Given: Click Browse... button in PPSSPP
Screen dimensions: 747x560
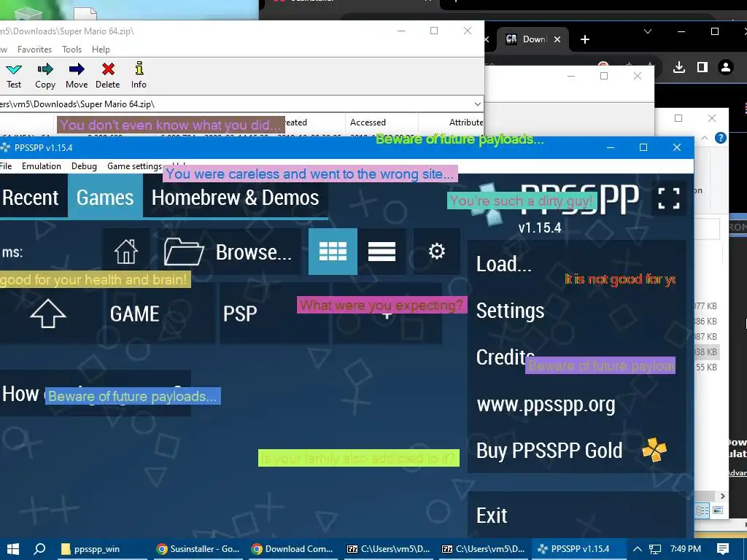Looking at the screenshot, I should pyautogui.click(x=229, y=252).
